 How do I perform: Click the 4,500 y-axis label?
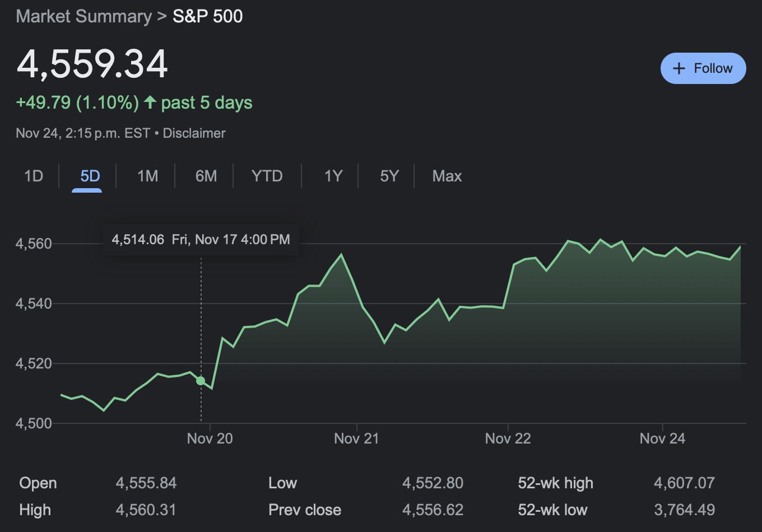pos(34,423)
